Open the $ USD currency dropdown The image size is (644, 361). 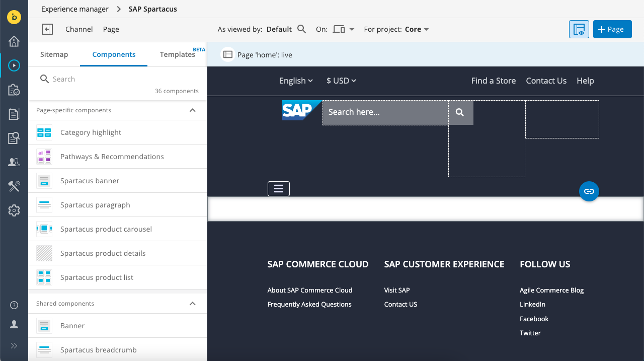point(341,81)
